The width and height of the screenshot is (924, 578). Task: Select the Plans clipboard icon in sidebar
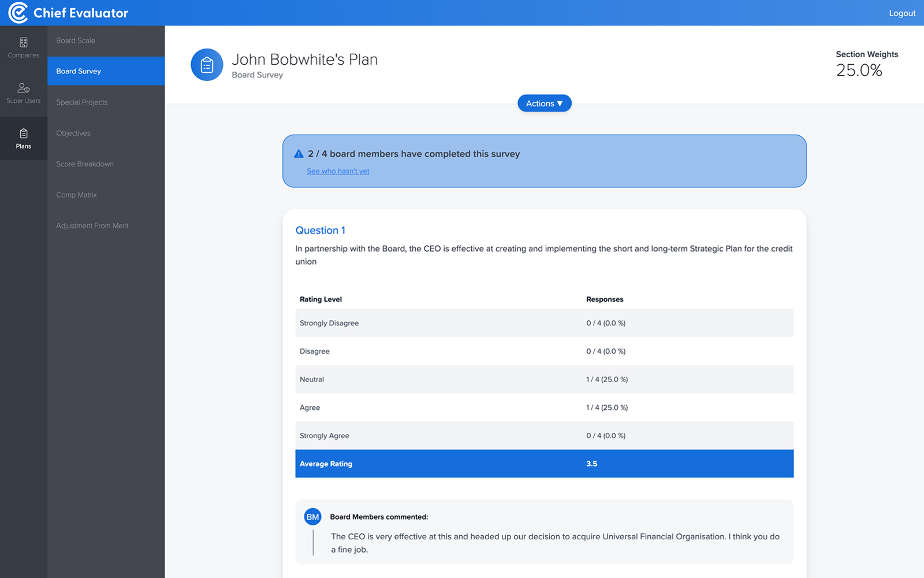coord(24,134)
